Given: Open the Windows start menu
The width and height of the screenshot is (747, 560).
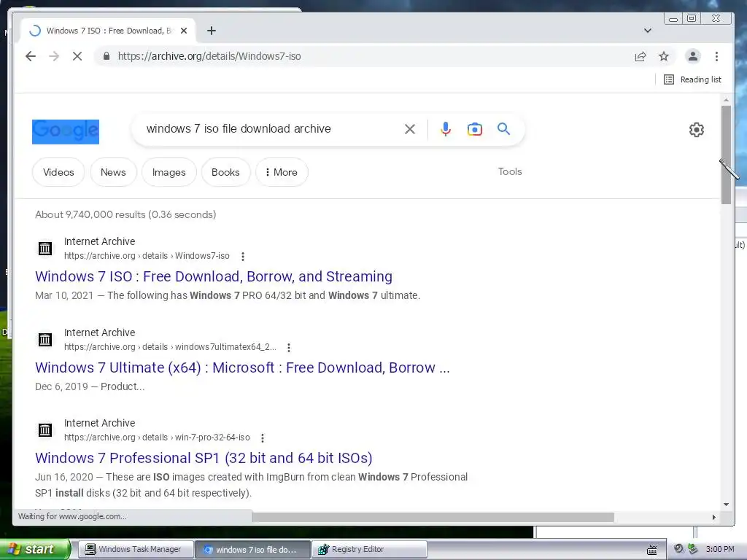Looking at the screenshot, I should pos(34,549).
